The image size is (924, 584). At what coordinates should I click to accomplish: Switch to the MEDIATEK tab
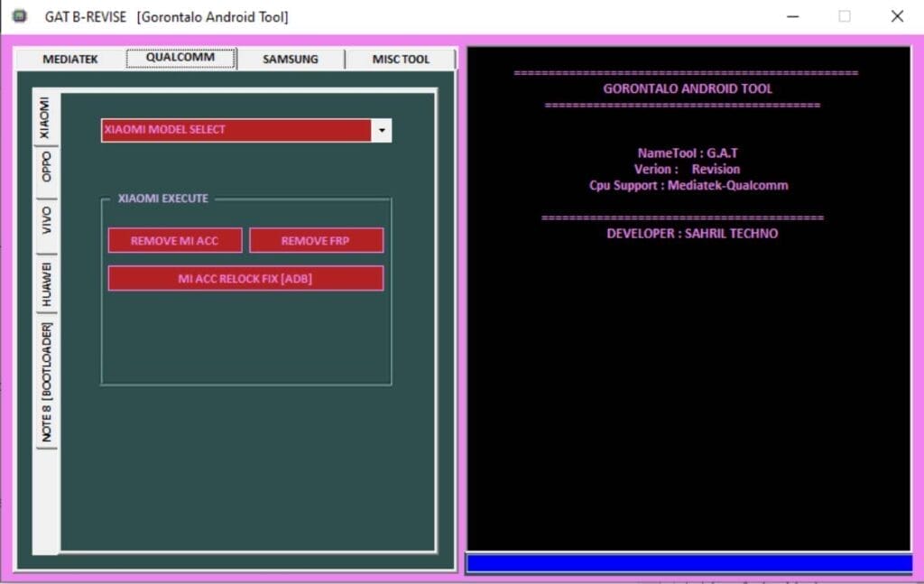(x=69, y=59)
